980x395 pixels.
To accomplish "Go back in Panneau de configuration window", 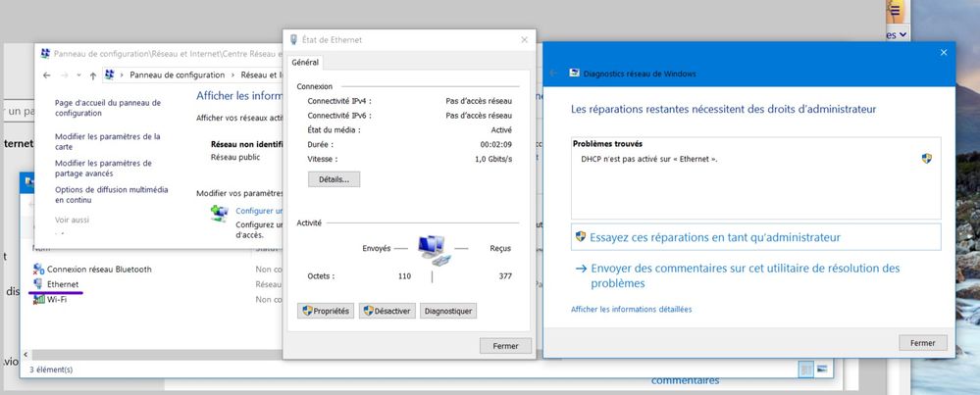I will coord(46,75).
